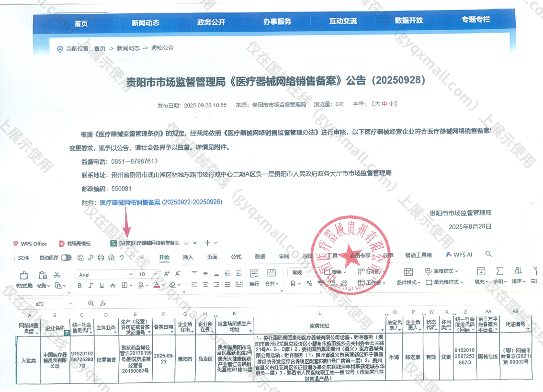Click the Print icon in quick access bar
The height and width of the screenshot is (392, 543).
tap(101, 258)
